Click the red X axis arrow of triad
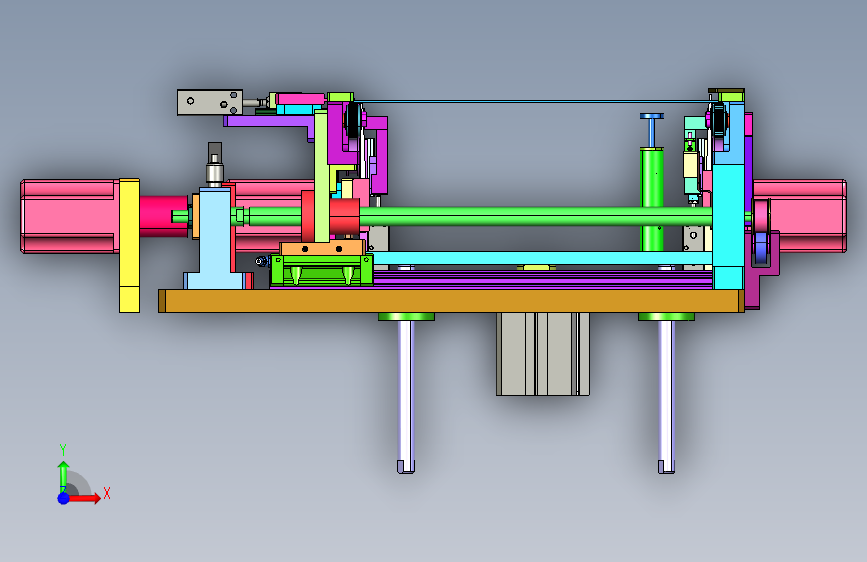The image size is (867, 562). click(x=85, y=498)
